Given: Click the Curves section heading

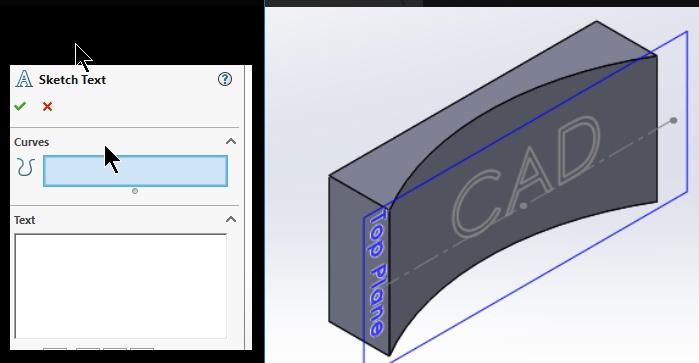Looking at the screenshot, I should click(x=32, y=142).
